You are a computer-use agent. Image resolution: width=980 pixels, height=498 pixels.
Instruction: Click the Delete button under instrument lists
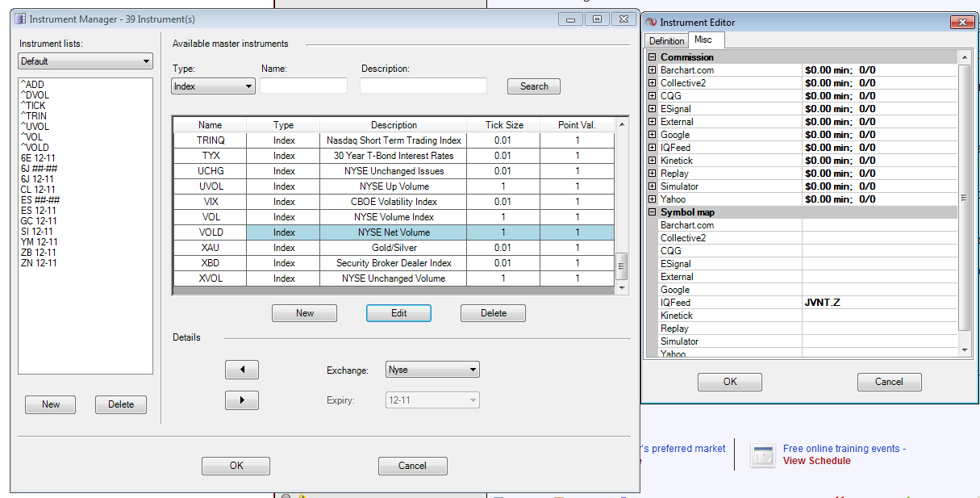(121, 404)
